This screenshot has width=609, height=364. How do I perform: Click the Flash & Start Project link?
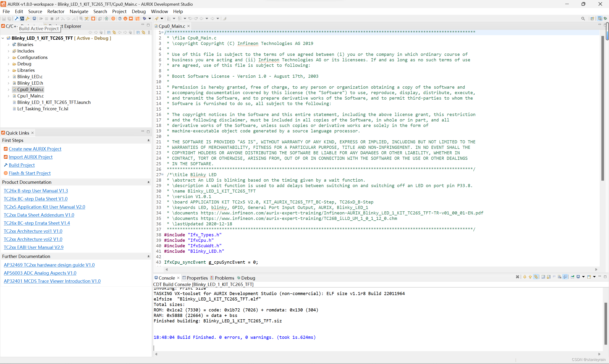click(x=30, y=173)
